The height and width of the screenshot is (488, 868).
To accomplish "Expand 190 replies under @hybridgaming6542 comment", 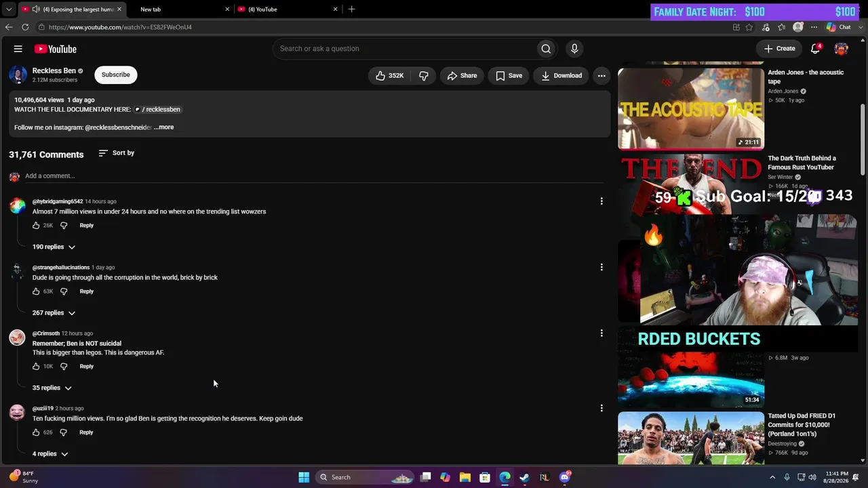I will coord(54,247).
